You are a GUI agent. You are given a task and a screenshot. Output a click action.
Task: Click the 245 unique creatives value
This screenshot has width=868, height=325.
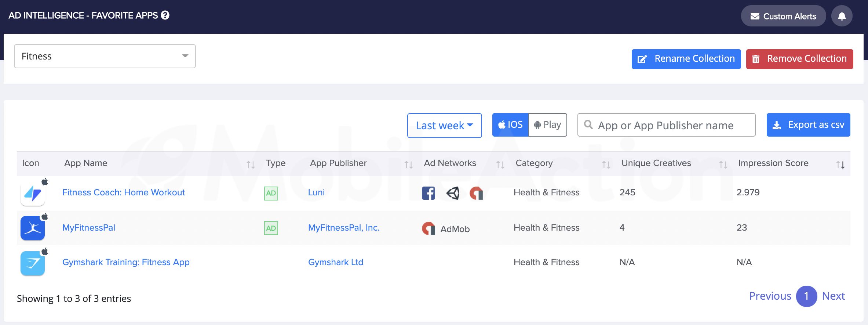(x=627, y=192)
